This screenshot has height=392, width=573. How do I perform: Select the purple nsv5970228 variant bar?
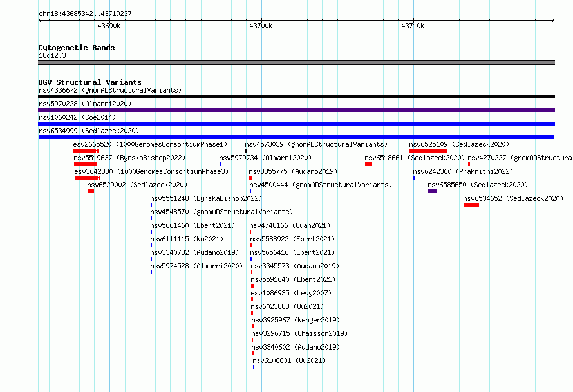tap(296, 110)
